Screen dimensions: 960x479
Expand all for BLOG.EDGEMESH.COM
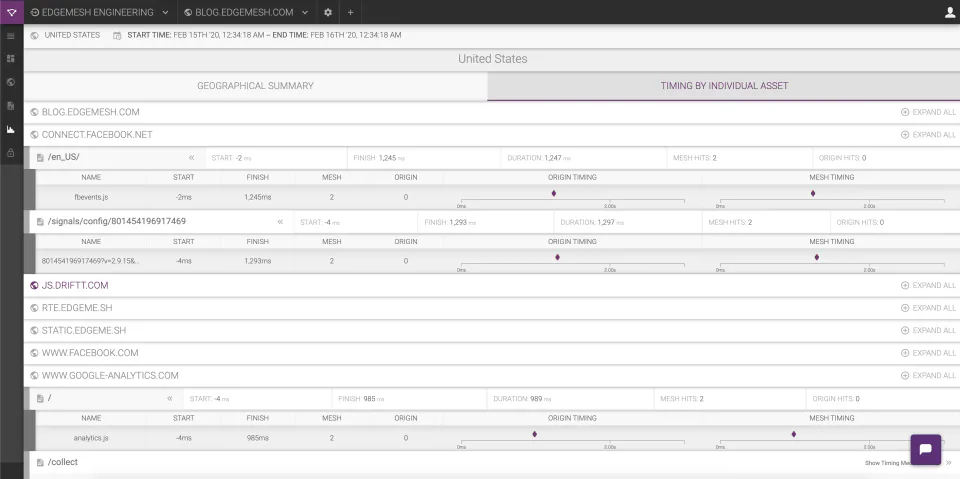click(x=928, y=112)
